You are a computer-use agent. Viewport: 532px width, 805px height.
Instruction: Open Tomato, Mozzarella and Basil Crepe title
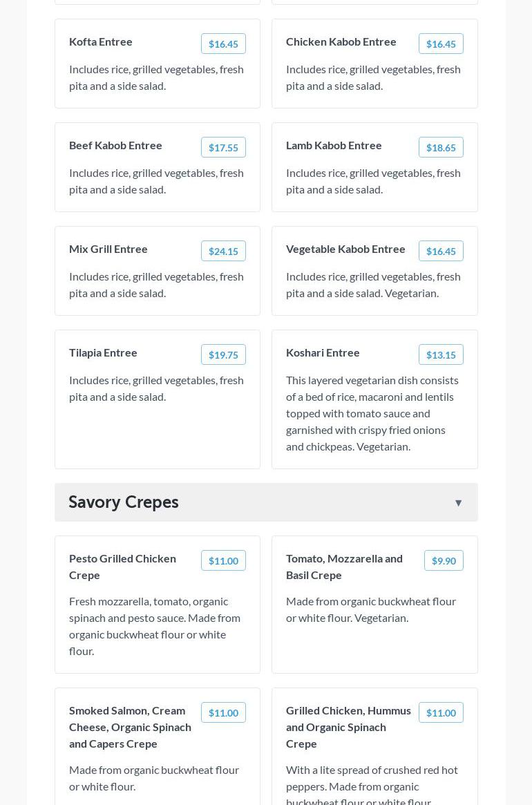[344, 567]
